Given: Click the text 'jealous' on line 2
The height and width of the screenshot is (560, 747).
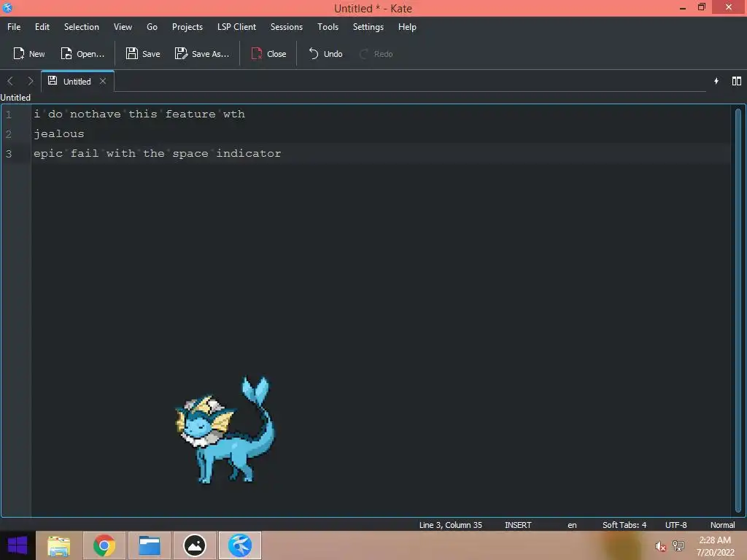Looking at the screenshot, I should 58,134.
